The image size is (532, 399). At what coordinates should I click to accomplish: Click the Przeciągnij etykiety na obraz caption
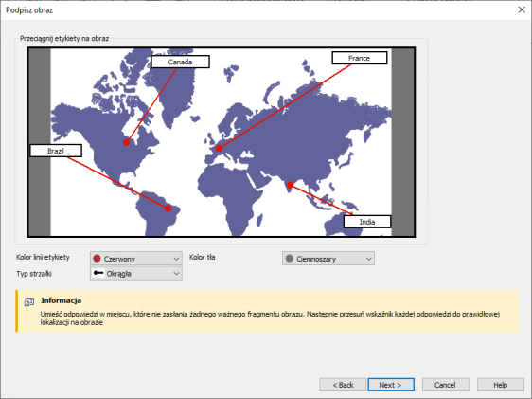(64, 38)
